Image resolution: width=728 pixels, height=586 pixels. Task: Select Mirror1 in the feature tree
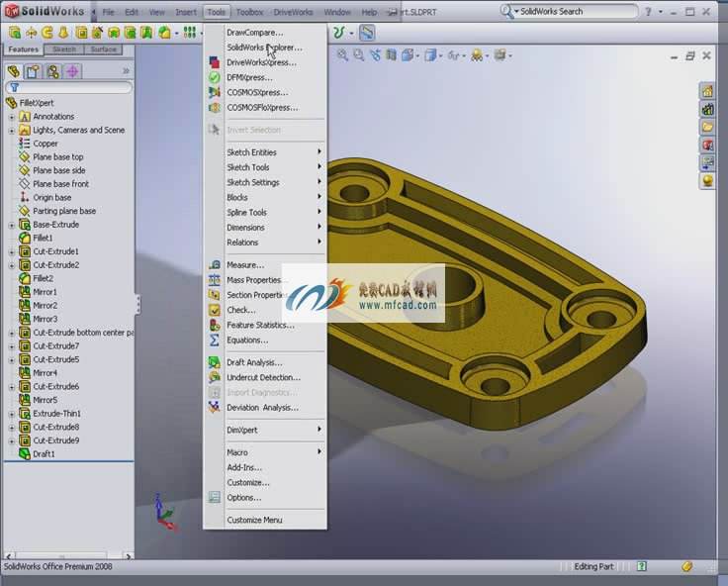pyautogui.click(x=45, y=292)
